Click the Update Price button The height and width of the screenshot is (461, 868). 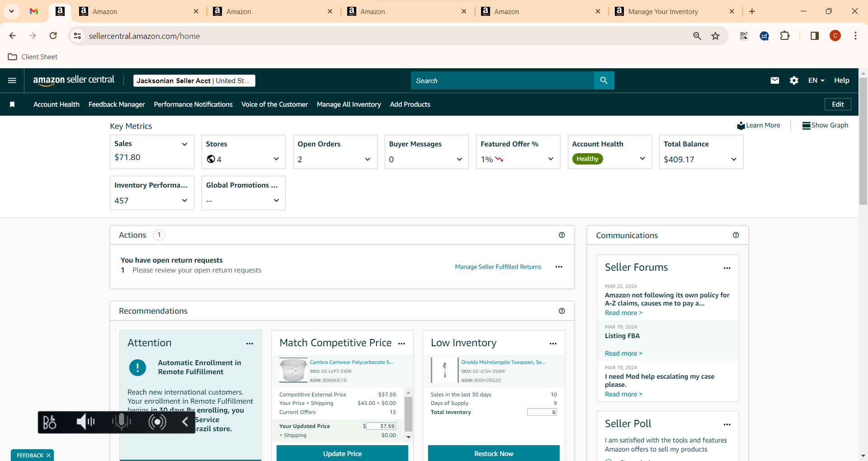342,453
